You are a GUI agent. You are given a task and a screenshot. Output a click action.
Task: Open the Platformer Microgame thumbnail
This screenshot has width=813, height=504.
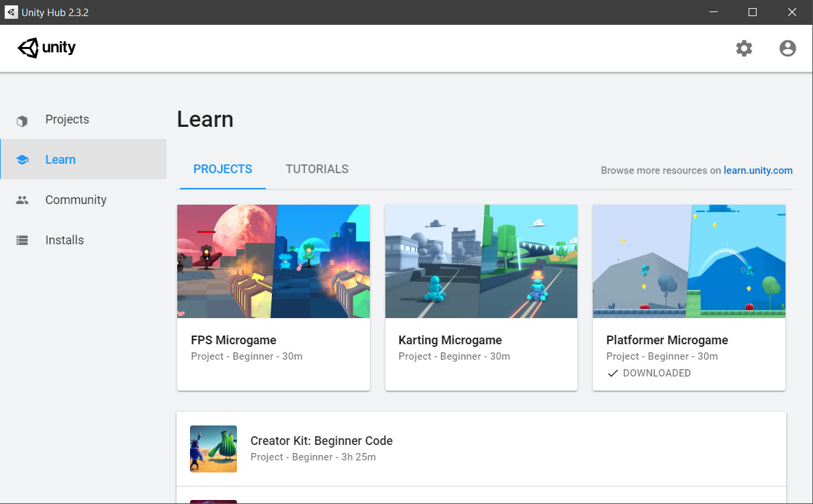tap(689, 261)
